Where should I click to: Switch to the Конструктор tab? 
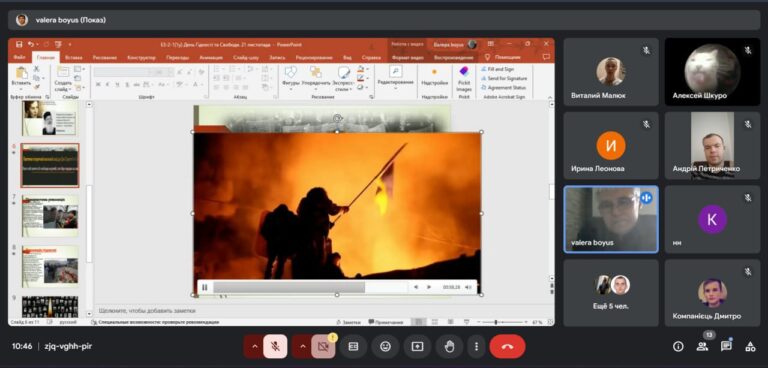tap(141, 57)
